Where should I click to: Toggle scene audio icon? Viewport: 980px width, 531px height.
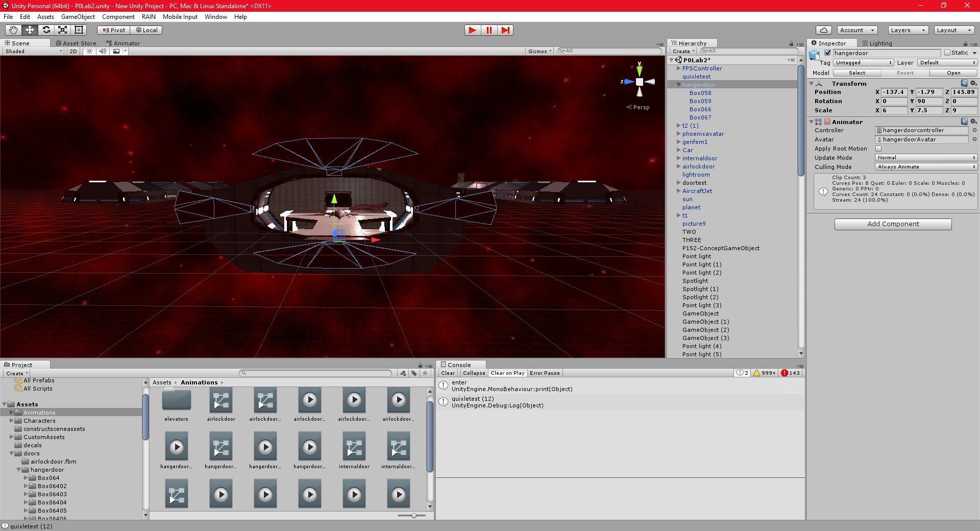click(x=103, y=51)
